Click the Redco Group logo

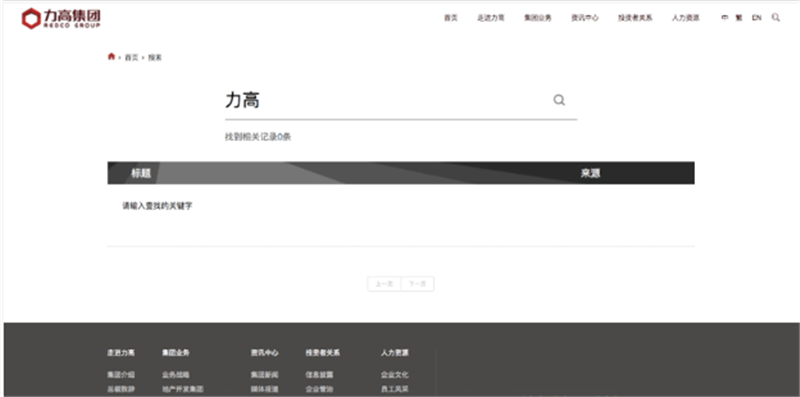(x=61, y=18)
